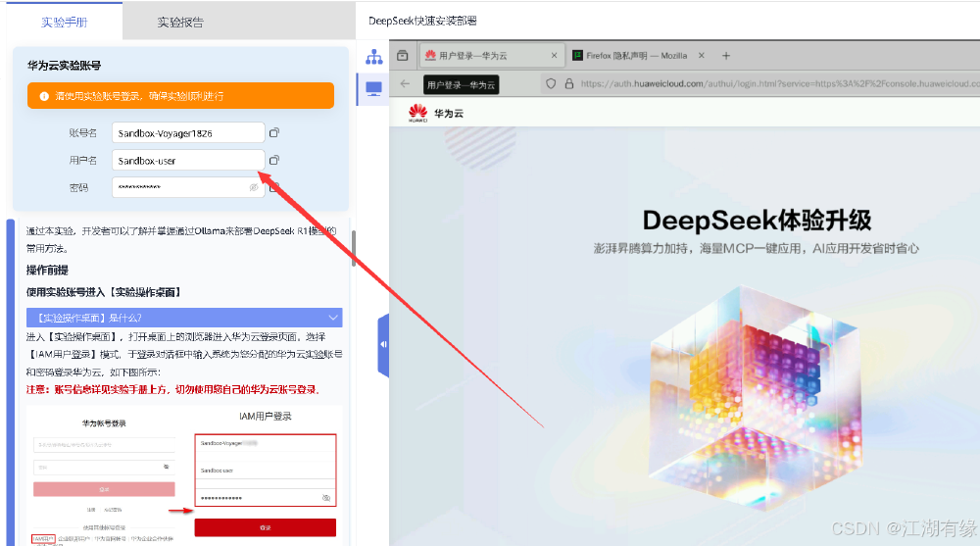
Task: Click the tracking protection shield icon
Action: pos(551,83)
